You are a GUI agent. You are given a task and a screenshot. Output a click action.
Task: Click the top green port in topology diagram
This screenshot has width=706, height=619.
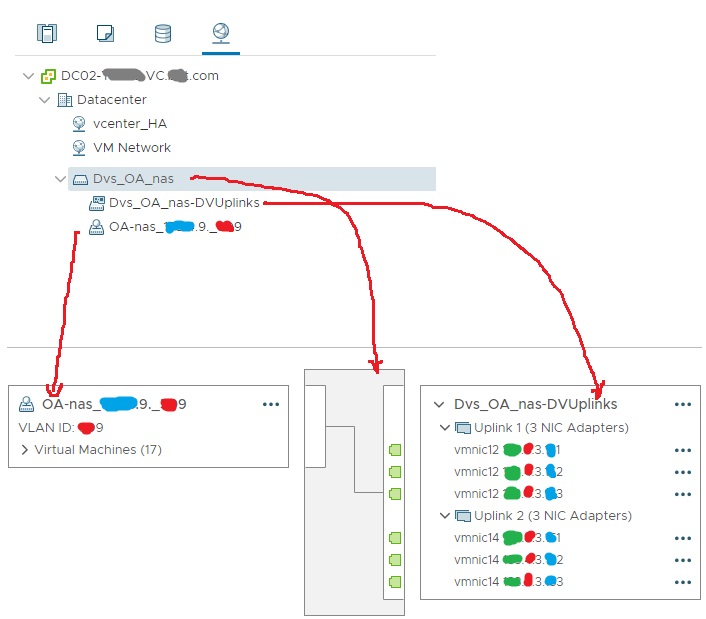point(395,449)
